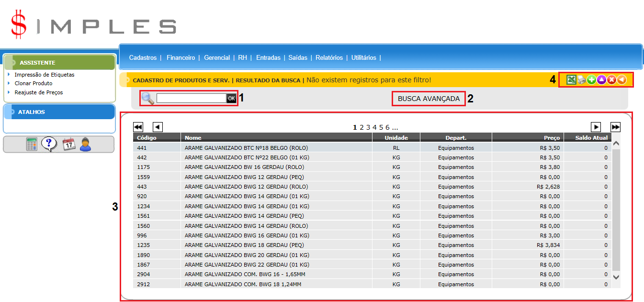Click the green plus add icon
The width and height of the screenshot is (644, 302).
[591, 80]
